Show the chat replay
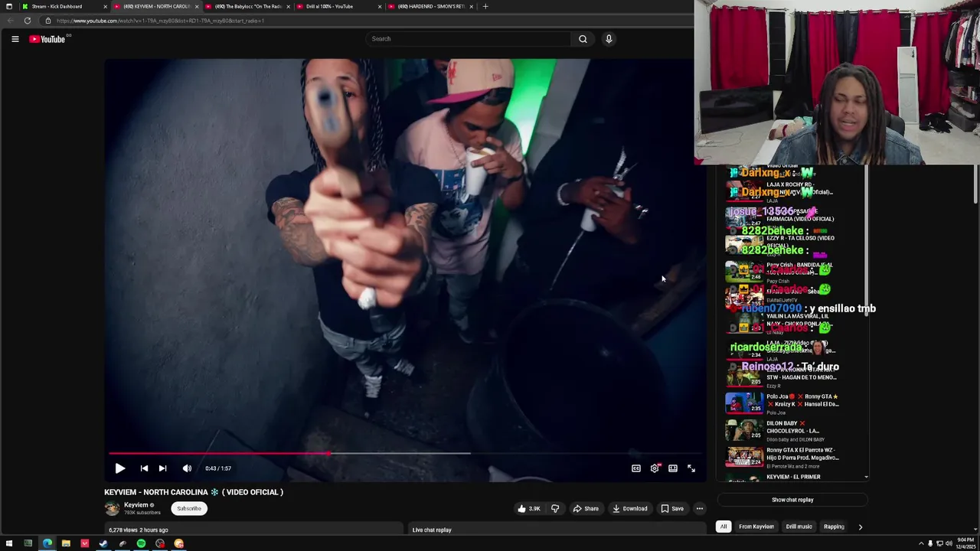 [792, 500]
